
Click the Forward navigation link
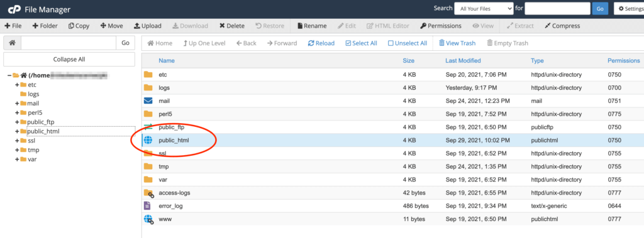(x=282, y=43)
